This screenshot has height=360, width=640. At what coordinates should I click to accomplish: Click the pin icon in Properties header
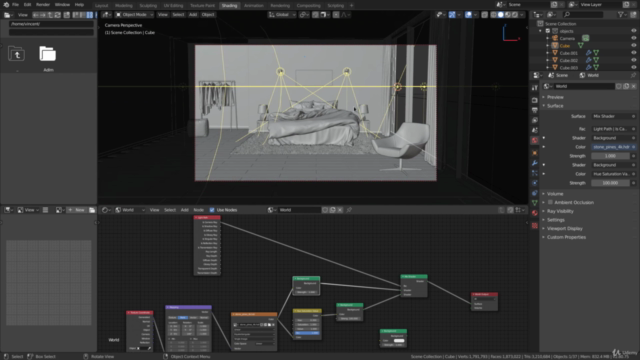pyautogui.click(x=633, y=76)
